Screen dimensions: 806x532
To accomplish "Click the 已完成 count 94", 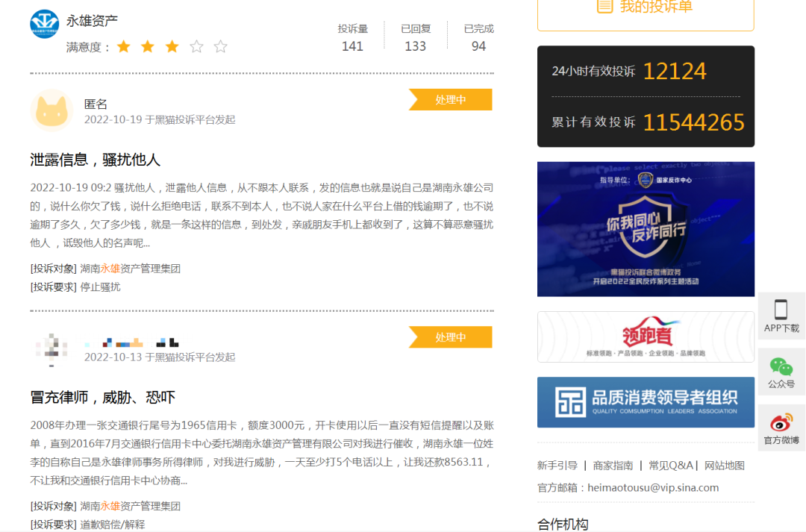I will 478,46.
